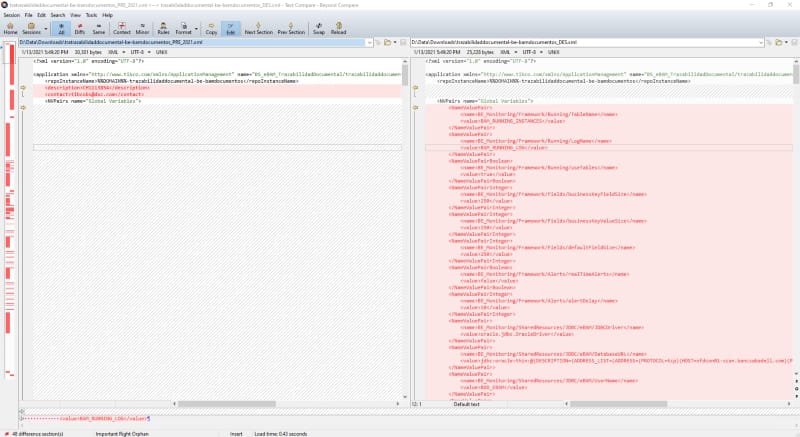Toggle the All display filter
The image size is (800, 437).
(59, 28)
